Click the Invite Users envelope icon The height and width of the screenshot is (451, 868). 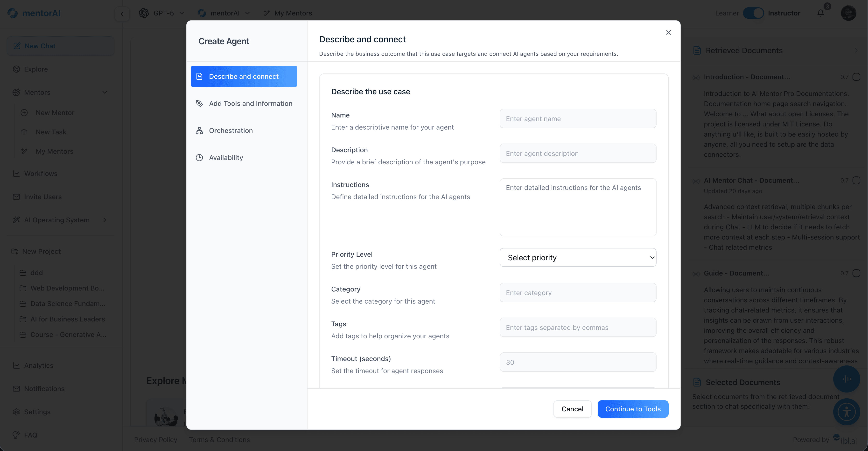coord(16,197)
